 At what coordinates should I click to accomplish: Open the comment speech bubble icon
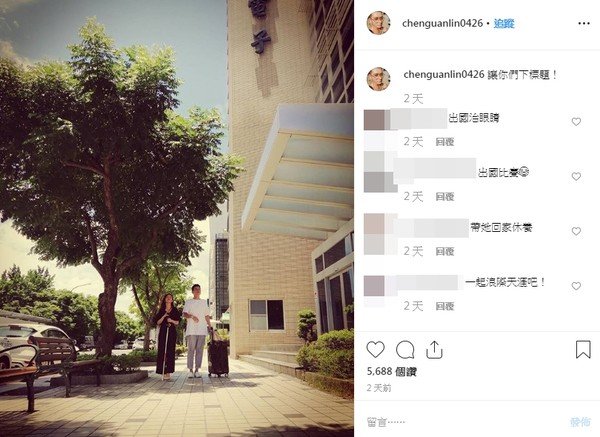(405, 349)
